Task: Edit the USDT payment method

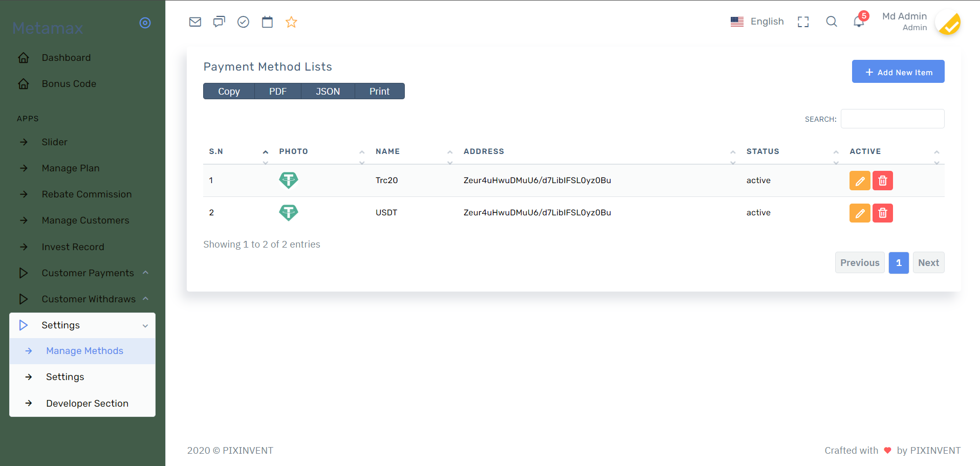Action: coord(860,213)
